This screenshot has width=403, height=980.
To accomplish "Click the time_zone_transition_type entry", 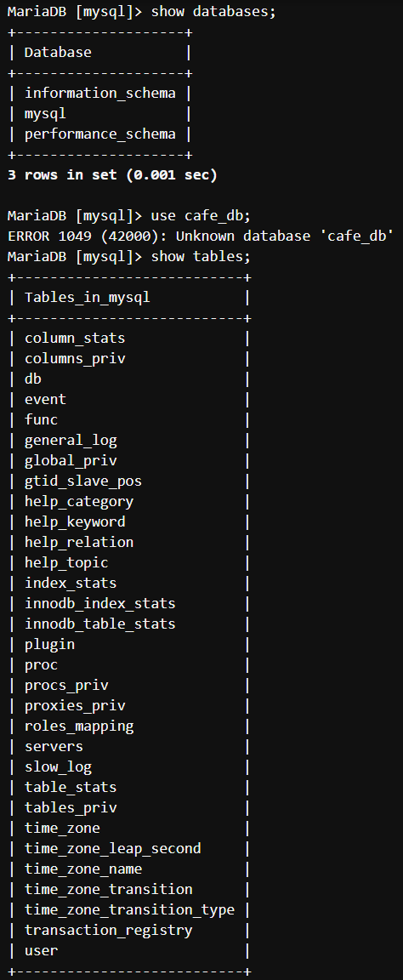I will [129, 909].
